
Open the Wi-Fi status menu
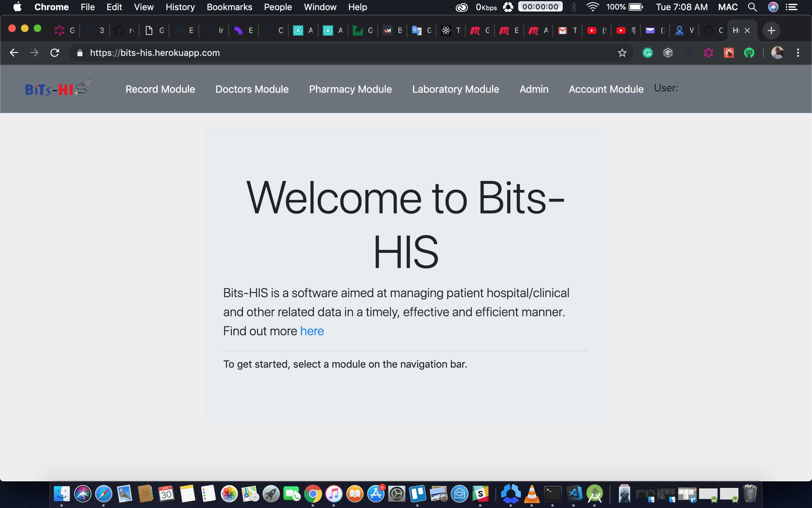(593, 7)
